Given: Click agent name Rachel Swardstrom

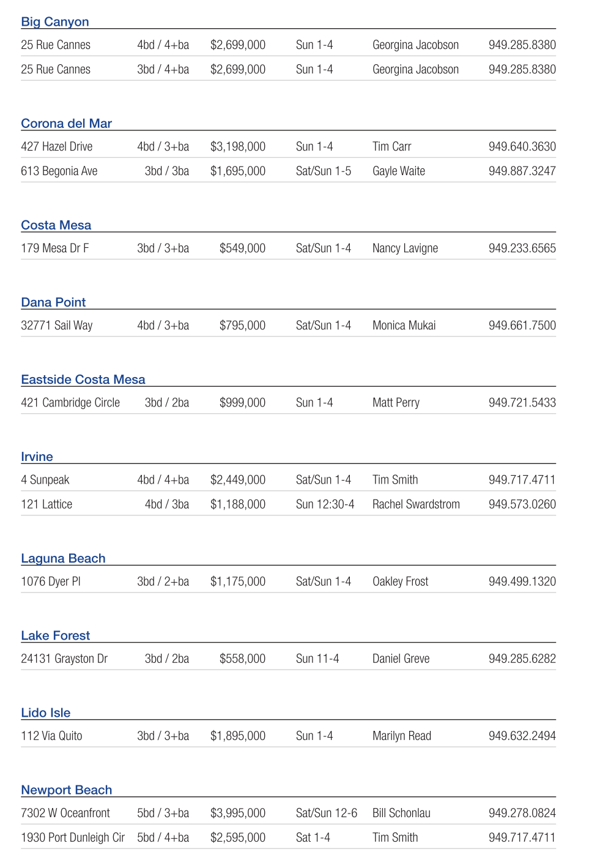Looking at the screenshot, I should (416, 504).
